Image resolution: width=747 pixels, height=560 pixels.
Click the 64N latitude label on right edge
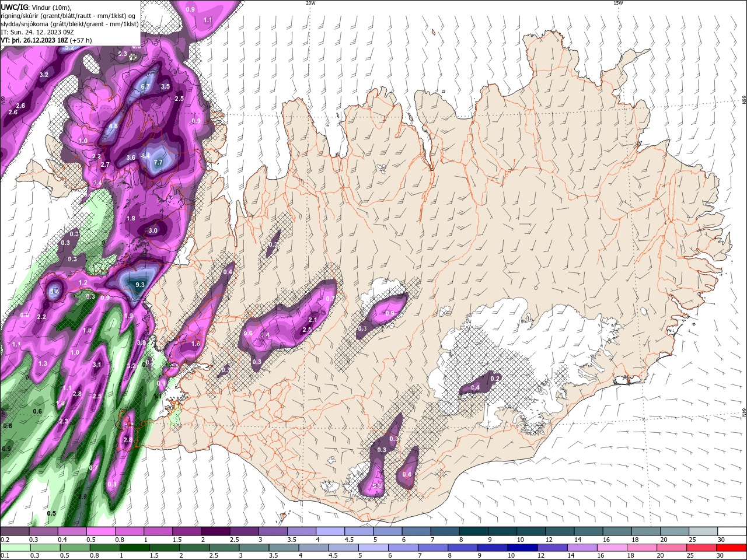pos(743,412)
